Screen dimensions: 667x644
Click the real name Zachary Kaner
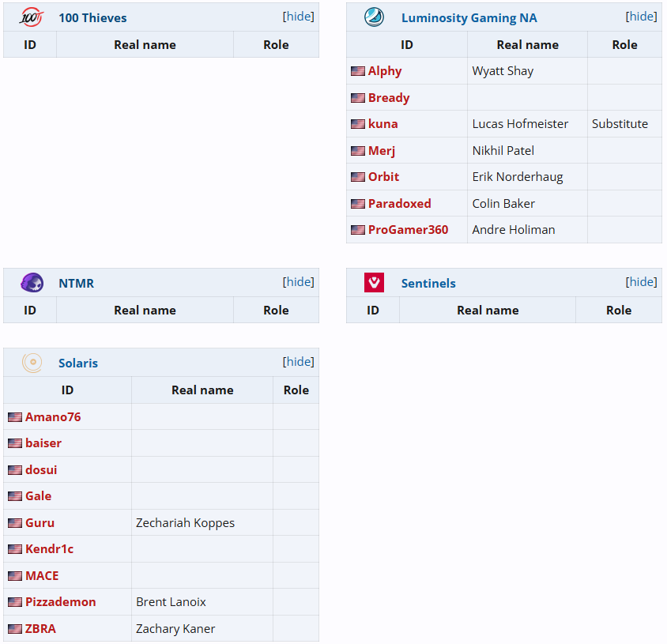pos(175,629)
